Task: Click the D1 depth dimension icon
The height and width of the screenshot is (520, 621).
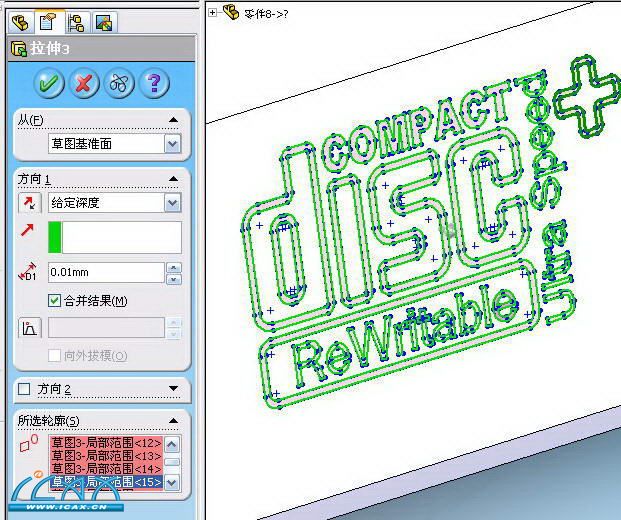Action: click(27, 272)
